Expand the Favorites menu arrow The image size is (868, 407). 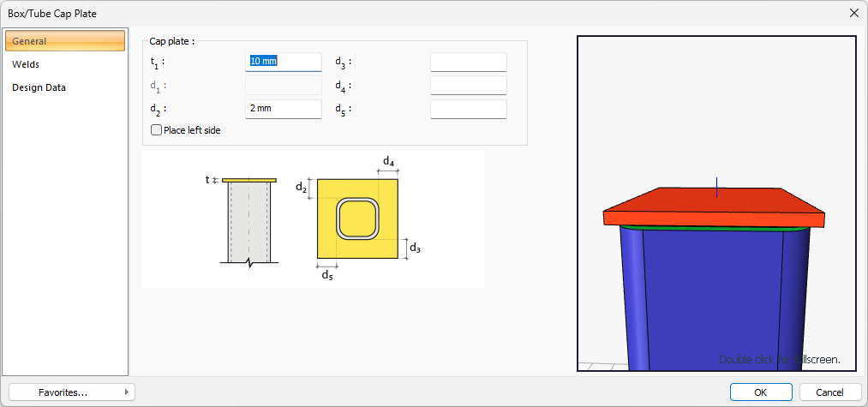click(127, 392)
